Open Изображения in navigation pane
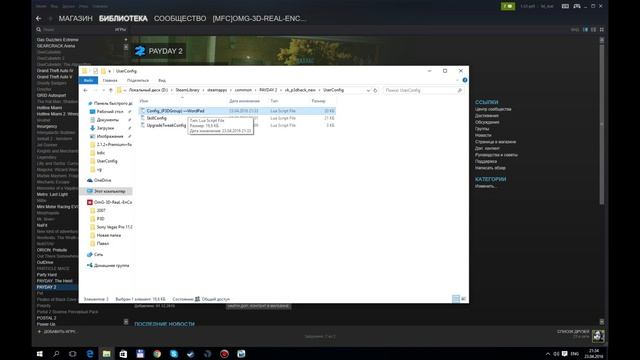Image resolution: width=640 pixels, height=360 pixels. coord(110,136)
